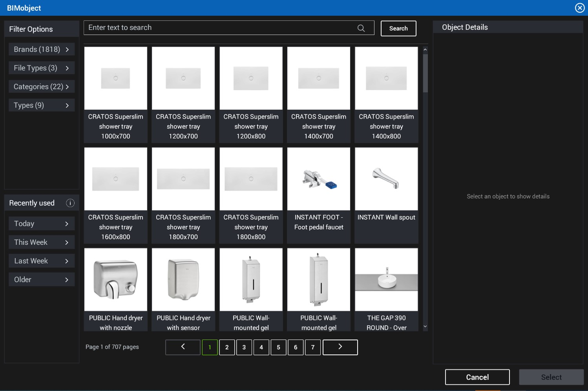
Task: Go to the next results page
Action: tap(340, 347)
